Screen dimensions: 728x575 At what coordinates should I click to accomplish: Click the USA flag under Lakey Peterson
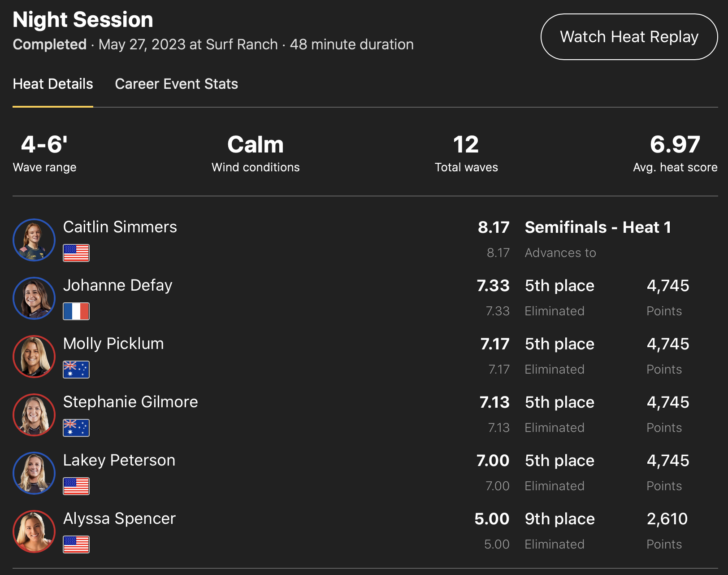click(x=76, y=486)
